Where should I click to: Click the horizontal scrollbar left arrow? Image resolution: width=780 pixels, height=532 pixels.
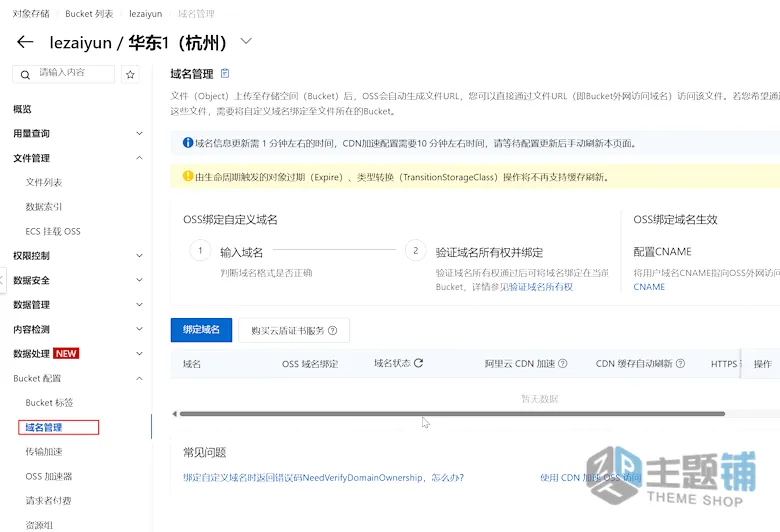pyautogui.click(x=175, y=414)
